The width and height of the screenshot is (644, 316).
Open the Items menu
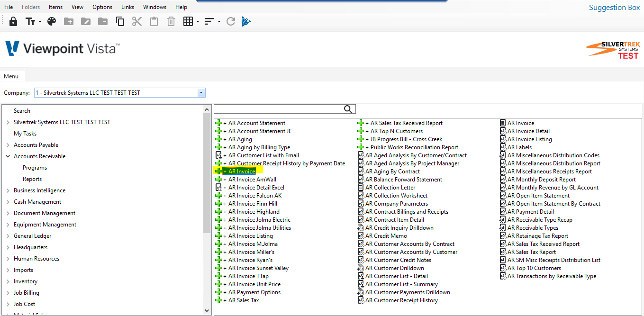pyautogui.click(x=55, y=7)
